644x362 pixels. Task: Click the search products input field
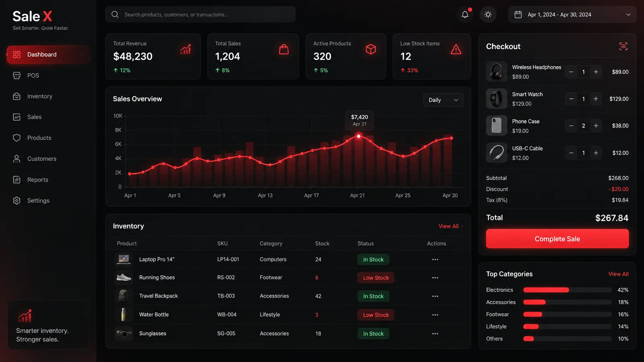(x=200, y=14)
